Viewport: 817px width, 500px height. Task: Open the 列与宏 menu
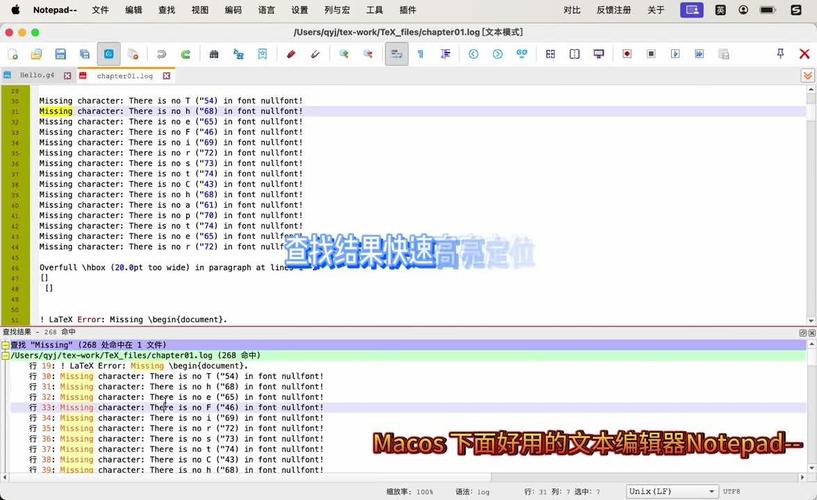[x=337, y=10]
